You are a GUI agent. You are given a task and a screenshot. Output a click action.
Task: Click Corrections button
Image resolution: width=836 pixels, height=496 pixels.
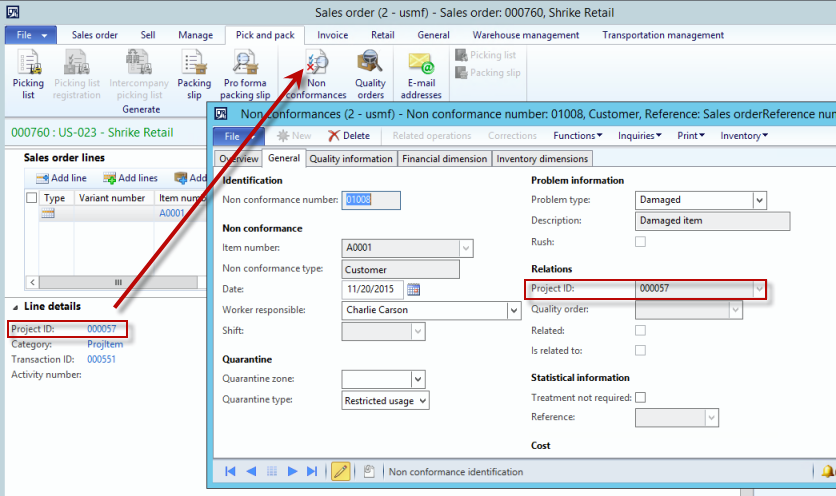(512, 135)
